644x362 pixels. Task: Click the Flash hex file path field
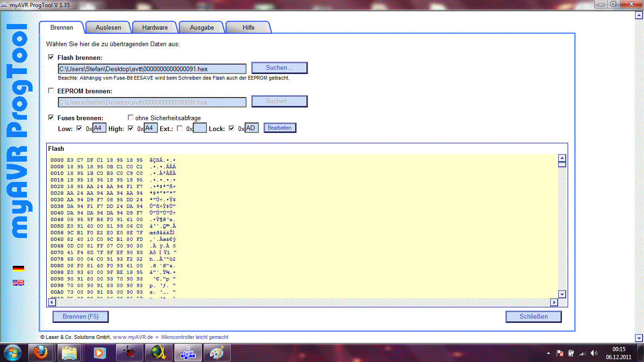(152, 69)
